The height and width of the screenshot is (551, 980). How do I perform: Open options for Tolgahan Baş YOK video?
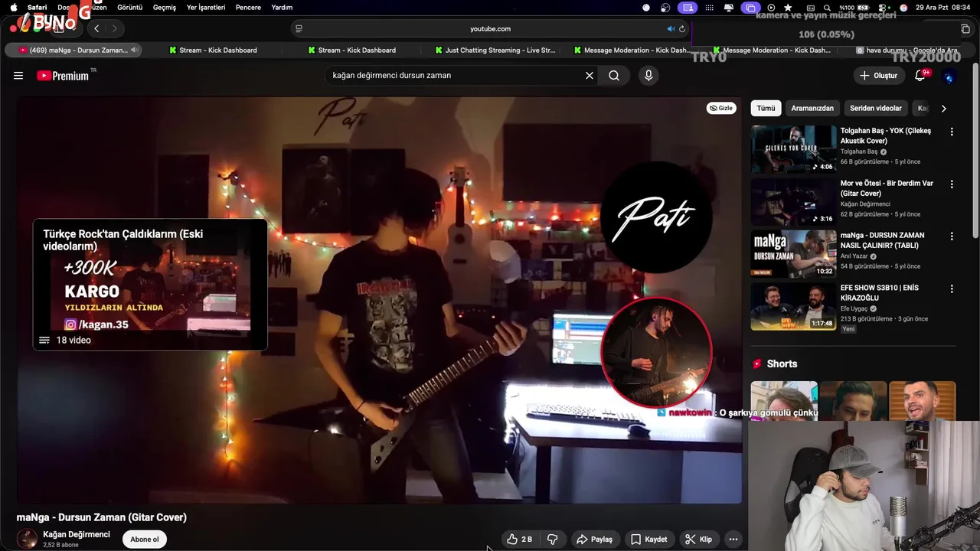[x=952, y=132]
